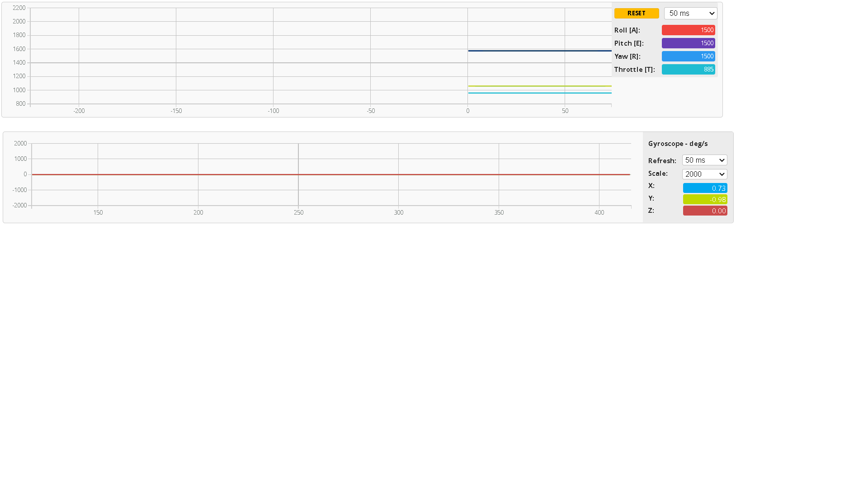868x488 pixels.
Task: Click the Gyroscope - deg/s heading
Action: (678, 144)
